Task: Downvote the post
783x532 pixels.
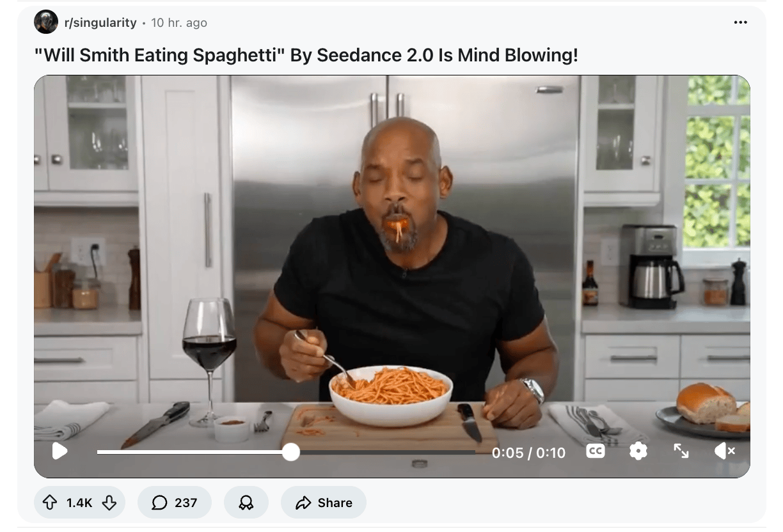Action: click(x=109, y=503)
